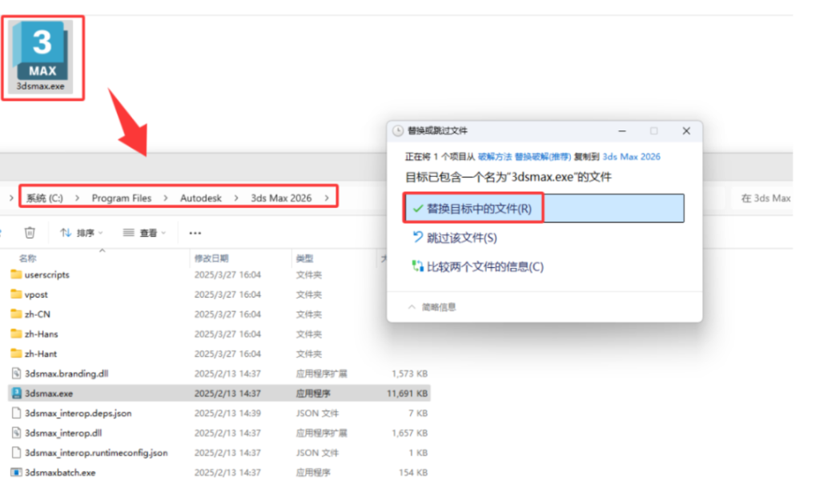Click the 系统 (C:) breadcrumb segment

click(x=45, y=198)
